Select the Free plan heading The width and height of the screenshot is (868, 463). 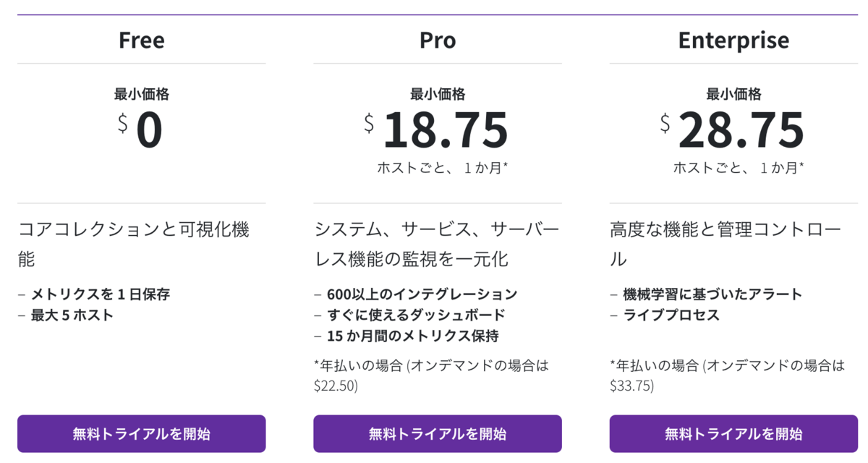click(142, 40)
